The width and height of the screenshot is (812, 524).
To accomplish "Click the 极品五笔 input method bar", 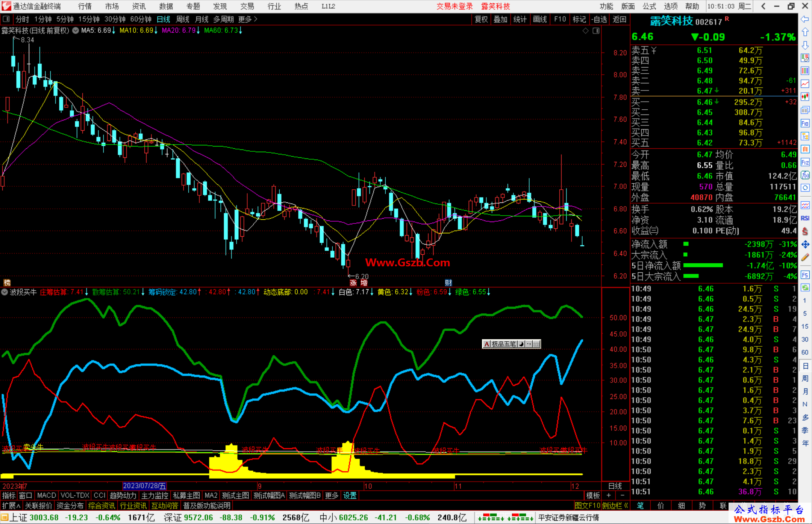I will (511, 344).
